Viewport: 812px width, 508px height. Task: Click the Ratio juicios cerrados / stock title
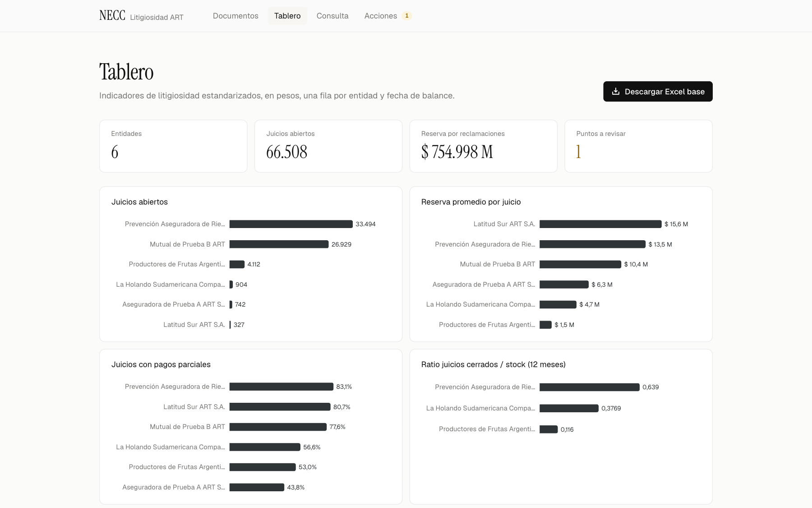click(494, 364)
